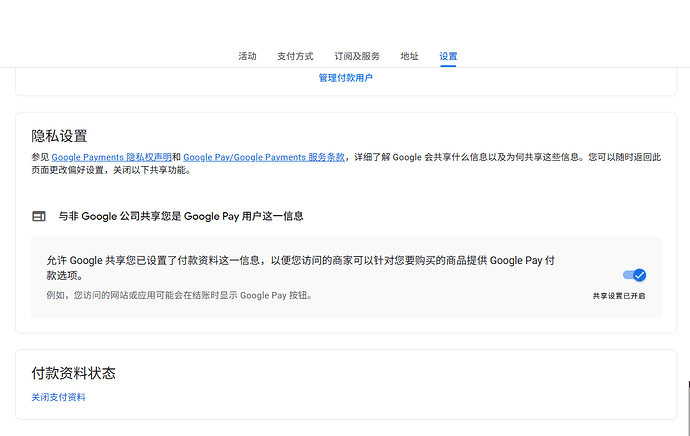Click the 共享设置已开启 status label
This screenshot has height=436, width=690.
619,296
